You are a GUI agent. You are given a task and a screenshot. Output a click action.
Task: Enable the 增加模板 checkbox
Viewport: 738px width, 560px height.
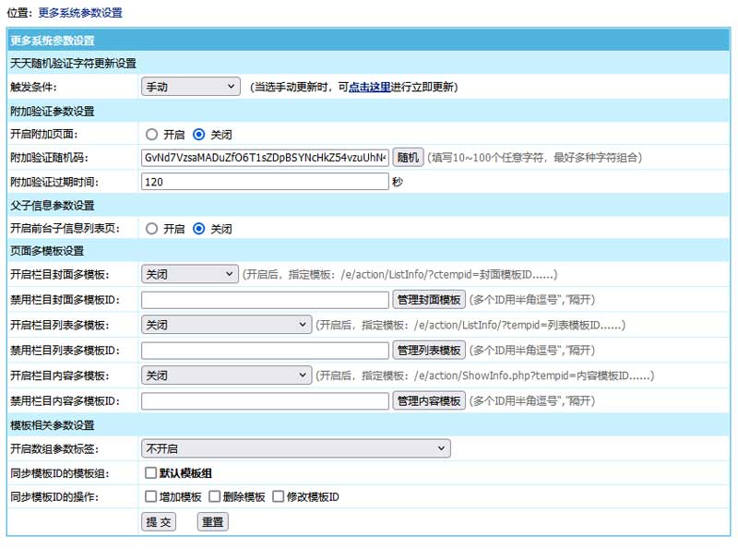(150, 497)
